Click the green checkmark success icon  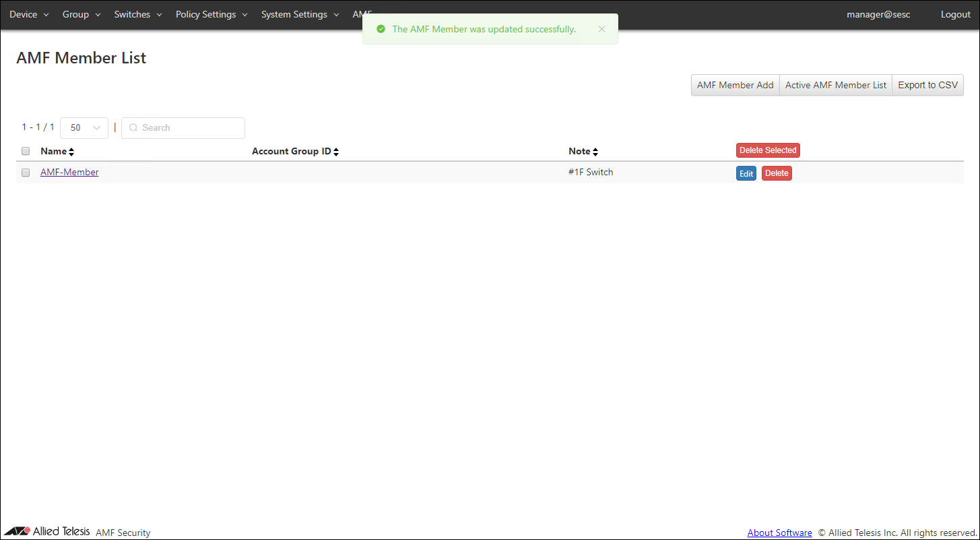[381, 29]
